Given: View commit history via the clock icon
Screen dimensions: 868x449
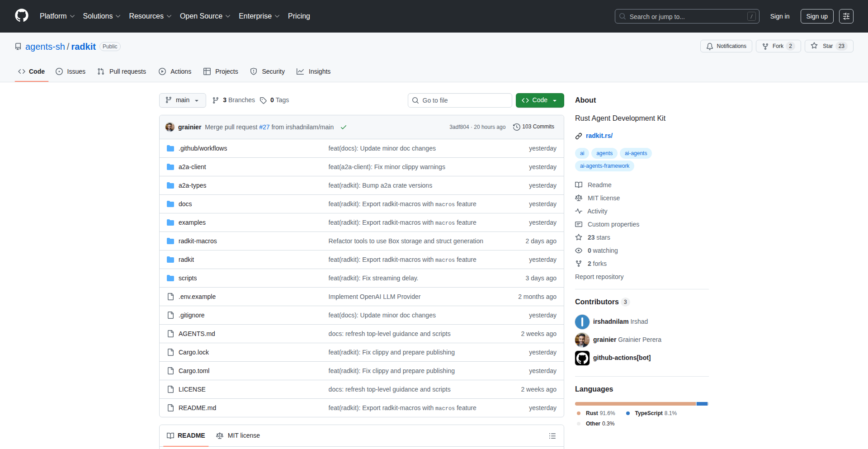Looking at the screenshot, I should tap(517, 127).
